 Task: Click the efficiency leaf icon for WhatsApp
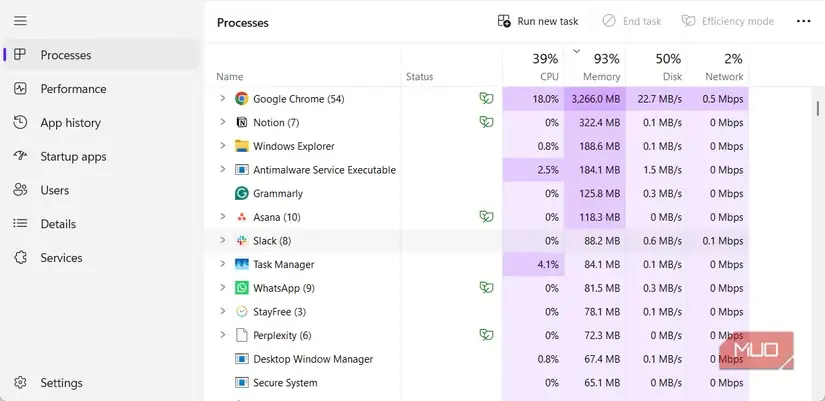tap(486, 288)
